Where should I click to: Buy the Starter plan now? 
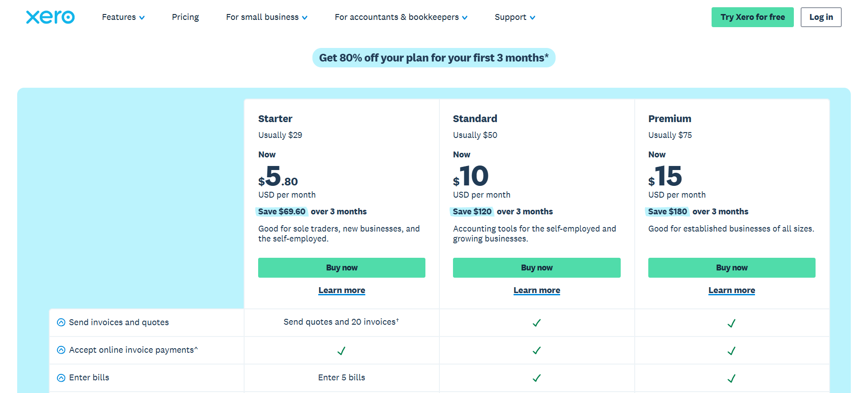341,268
